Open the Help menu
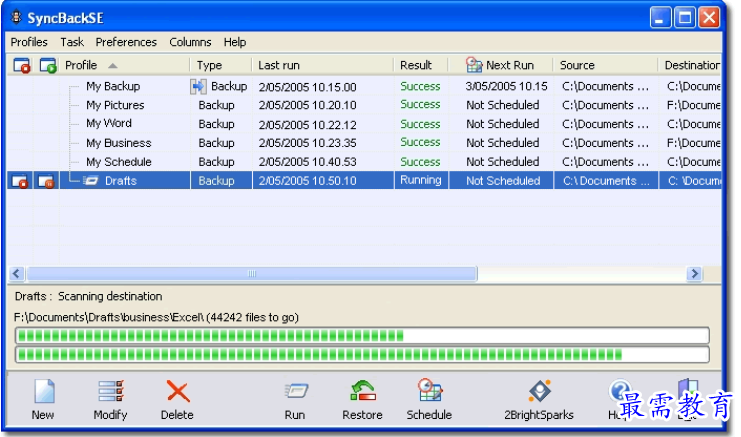The height and width of the screenshot is (437, 741). click(x=235, y=42)
